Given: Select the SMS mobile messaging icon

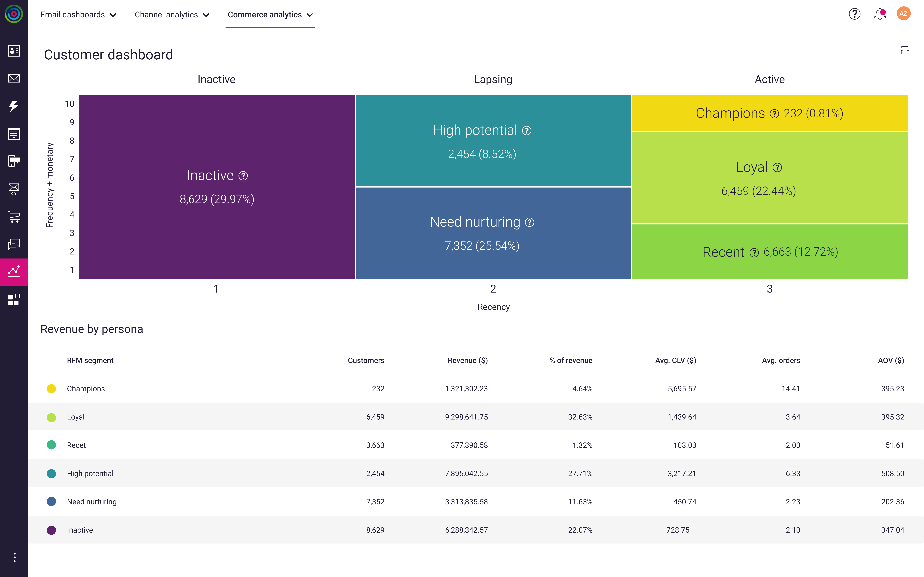Looking at the screenshot, I should pos(14,161).
